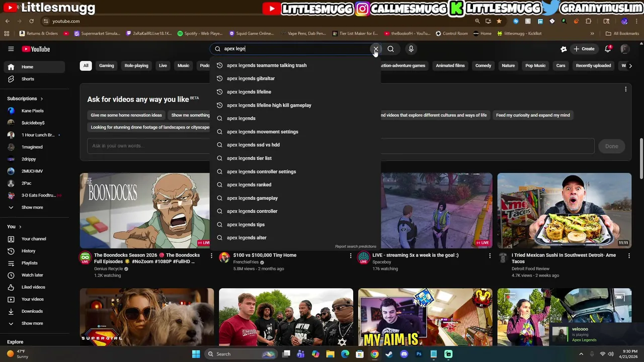Expand the Subscriptions section chevron
Image resolution: width=644 pixels, height=362 pixels.
tap(41, 99)
